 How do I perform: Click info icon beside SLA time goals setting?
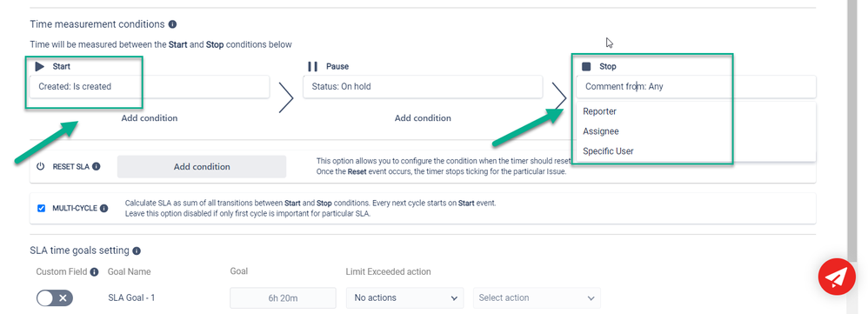click(x=137, y=251)
